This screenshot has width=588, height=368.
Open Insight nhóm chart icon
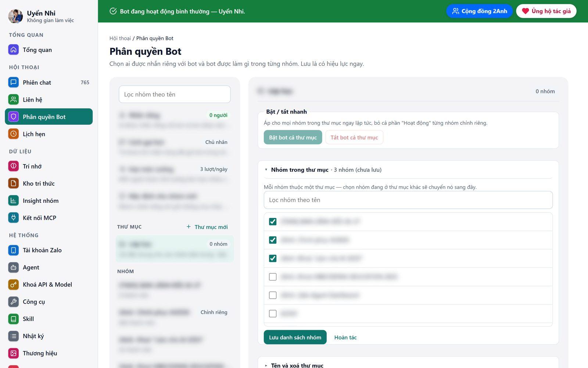(14, 201)
